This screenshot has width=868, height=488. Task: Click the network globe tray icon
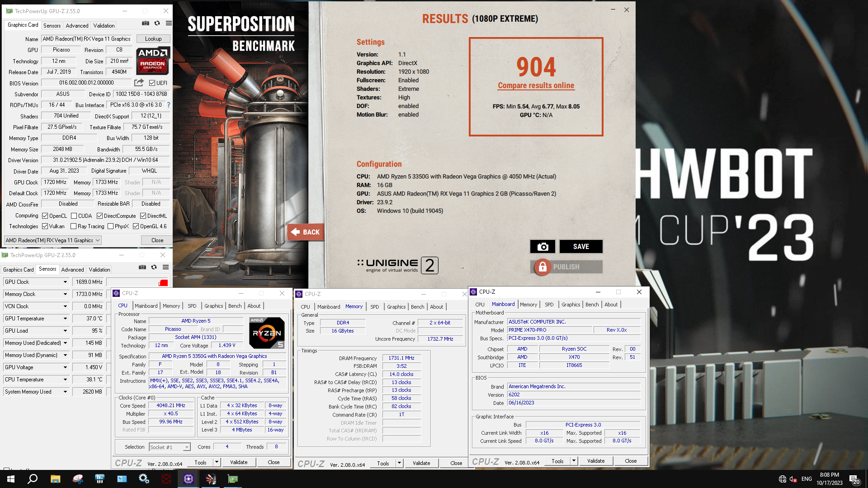[783, 479]
